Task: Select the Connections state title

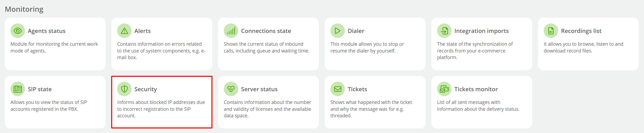Action: tap(266, 31)
